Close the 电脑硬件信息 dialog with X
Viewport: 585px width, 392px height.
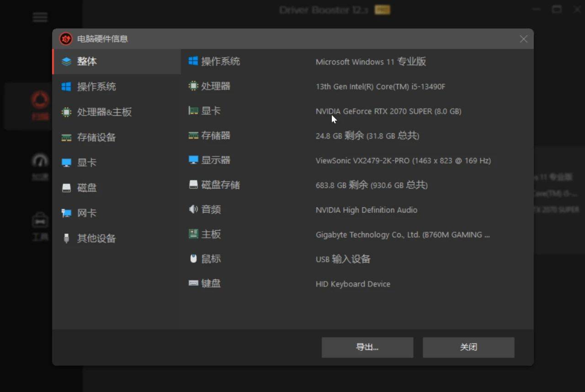524,39
